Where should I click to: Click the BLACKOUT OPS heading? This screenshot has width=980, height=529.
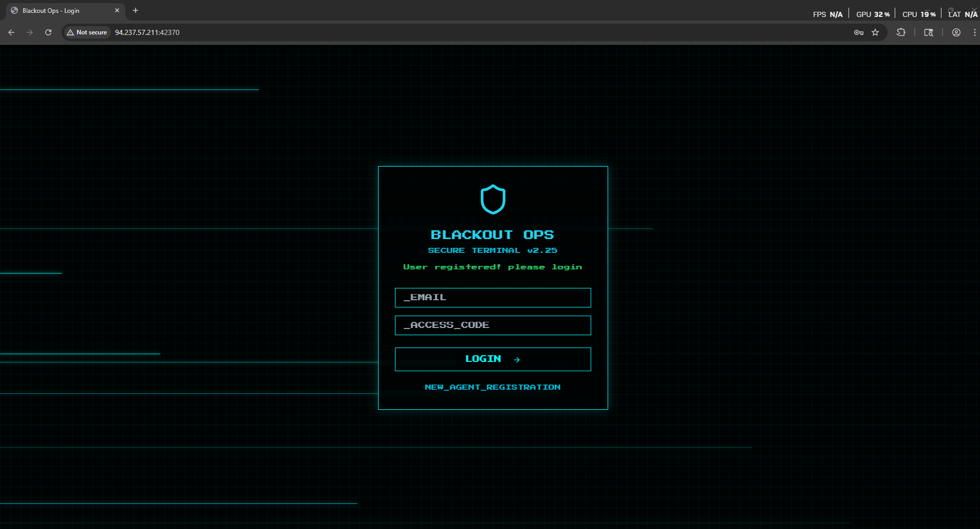[493, 235]
